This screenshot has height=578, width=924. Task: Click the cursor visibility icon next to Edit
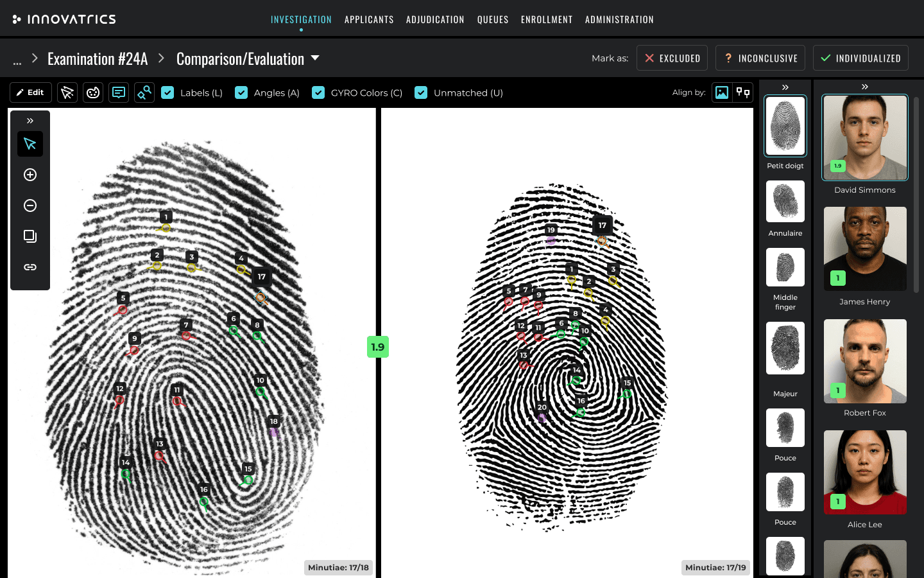click(67, 92)
